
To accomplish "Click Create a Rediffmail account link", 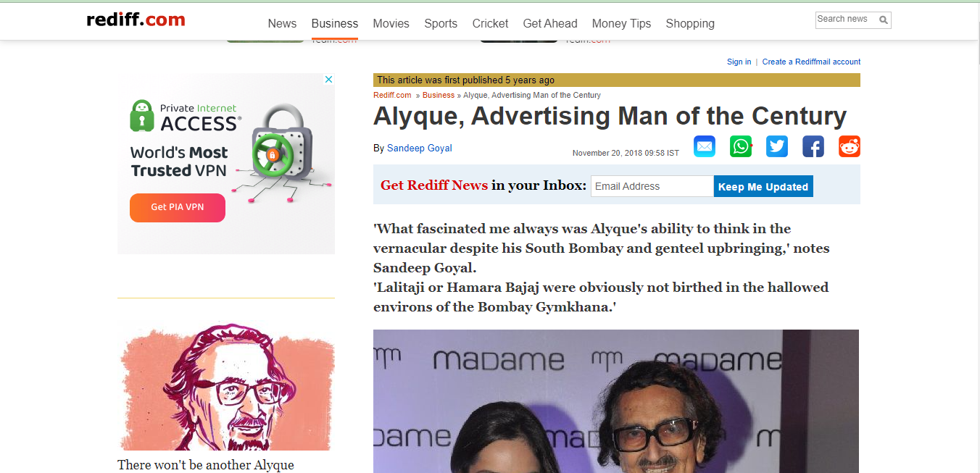I will tap(811, 62).
